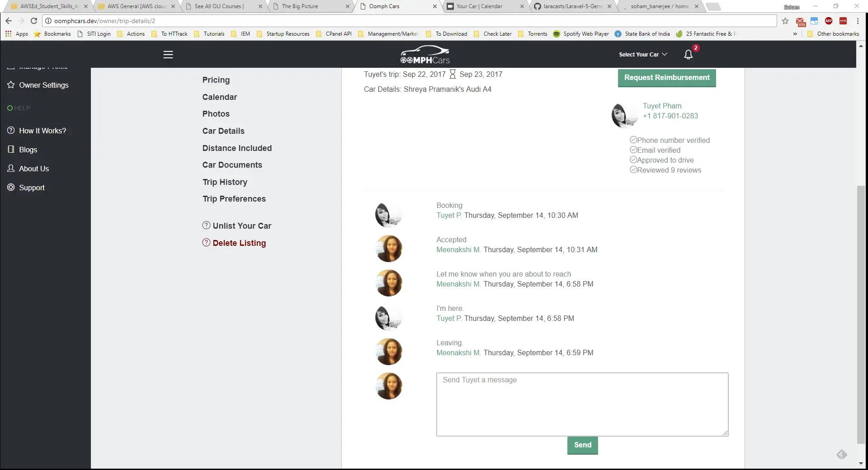This screenshot has width=868, height=470.
Task: Click the notebook icon beside Blogs
Action: tap(10, 150)
